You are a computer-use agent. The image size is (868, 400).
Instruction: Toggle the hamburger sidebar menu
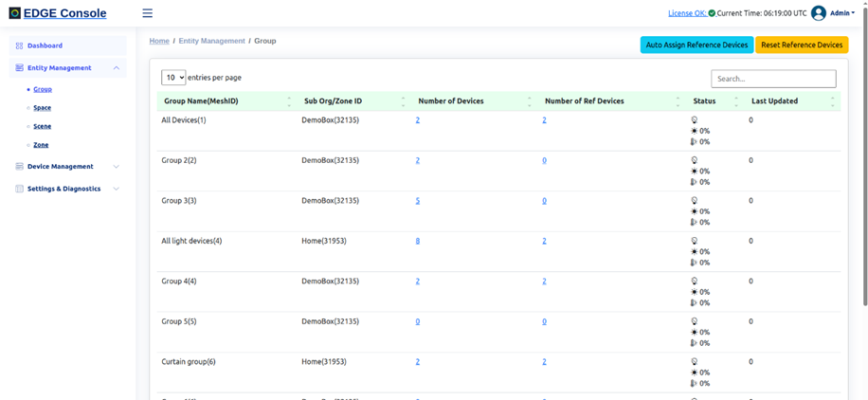147,13
